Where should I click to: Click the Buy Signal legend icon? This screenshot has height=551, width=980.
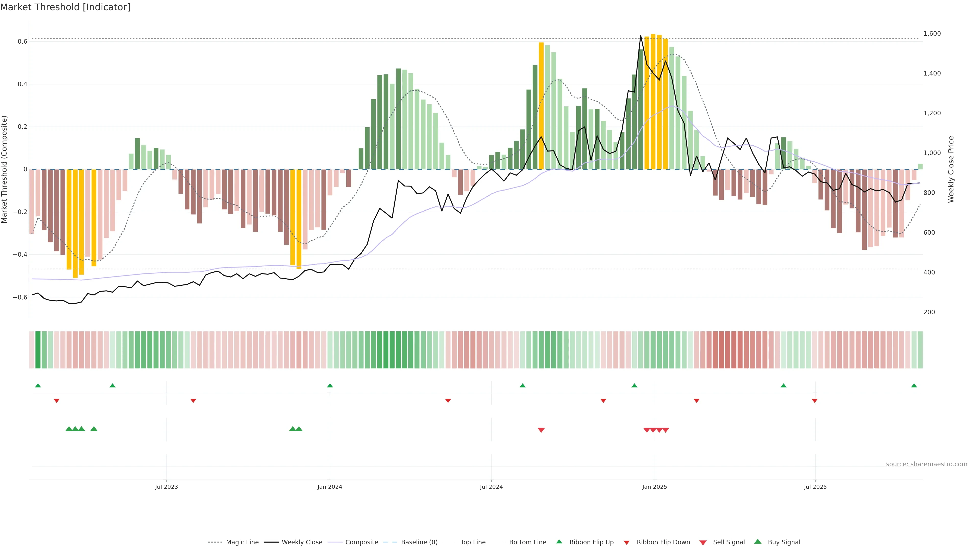pos(758,542)
